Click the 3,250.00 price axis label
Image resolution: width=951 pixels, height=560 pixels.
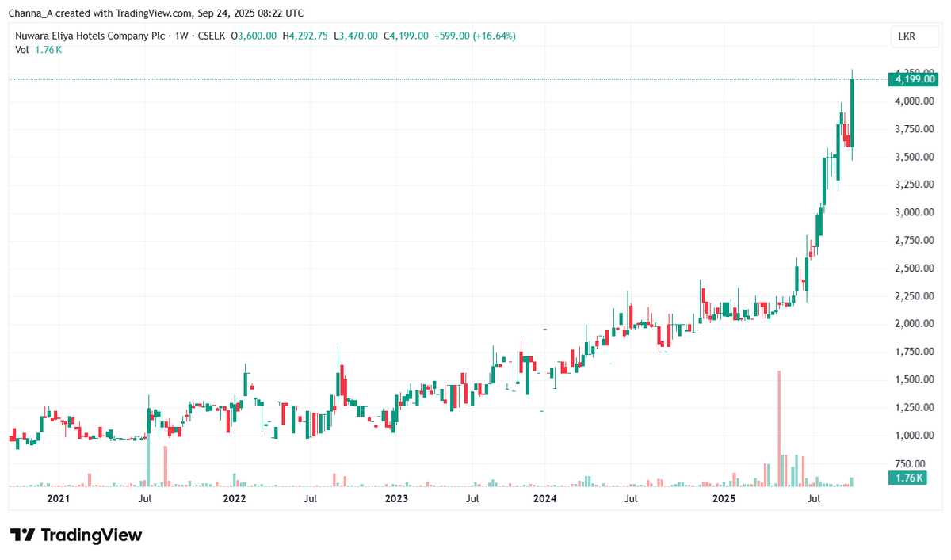click(x=915, y=185)
